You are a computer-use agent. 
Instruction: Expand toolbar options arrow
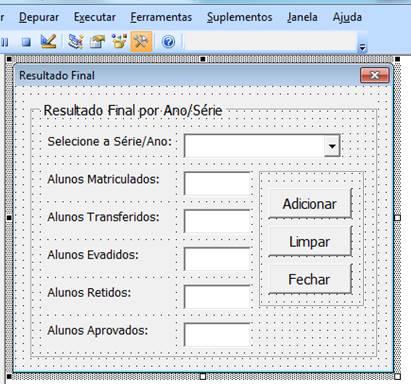362,48
